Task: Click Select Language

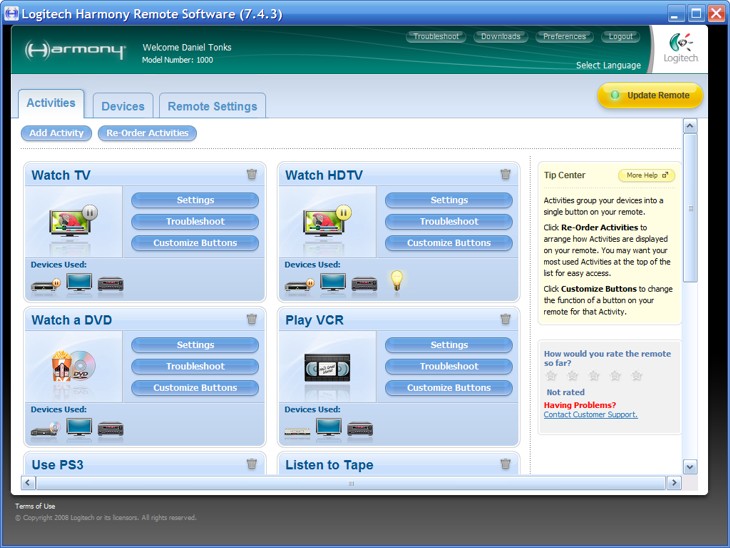Action: click(608, 65)
